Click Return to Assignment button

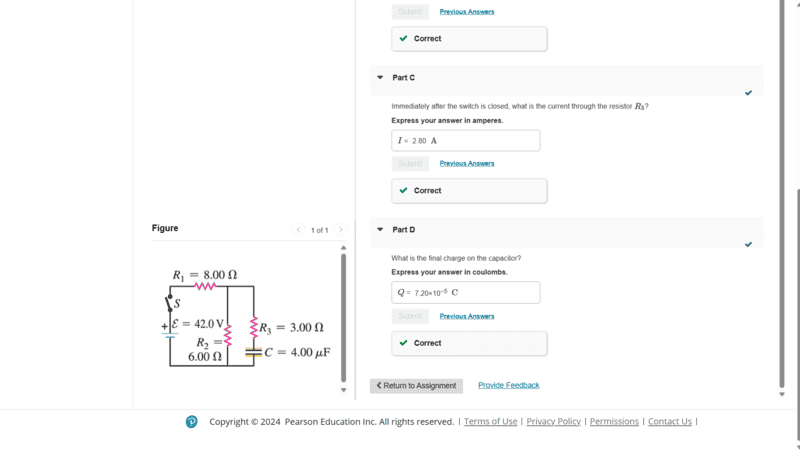[x=416, y=386]
